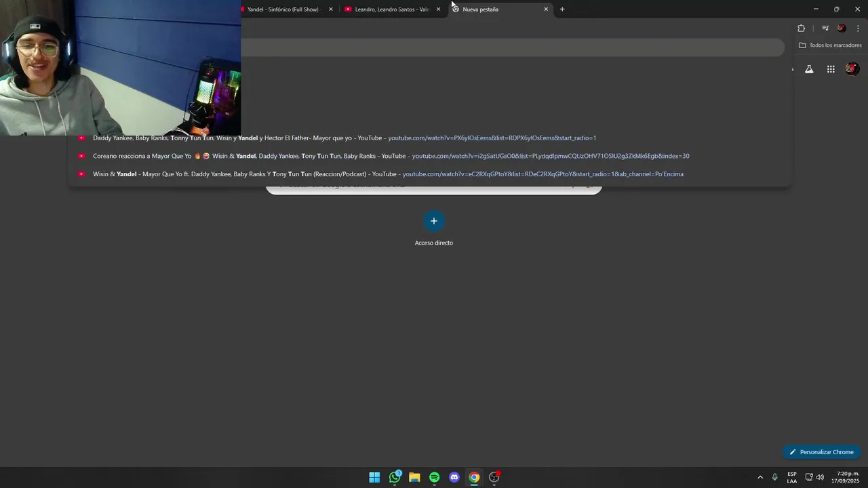868x488 pixels.
Task: Select suggestion Coreano reacciona a Mayor Que Yo
Action: [x=430, y=156]
